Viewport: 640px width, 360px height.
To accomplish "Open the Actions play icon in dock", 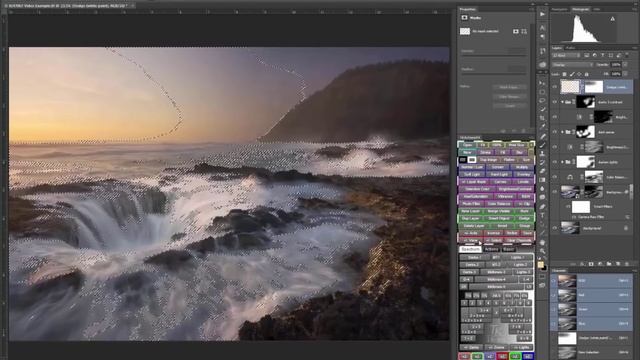I will click(x=542, y=14).
